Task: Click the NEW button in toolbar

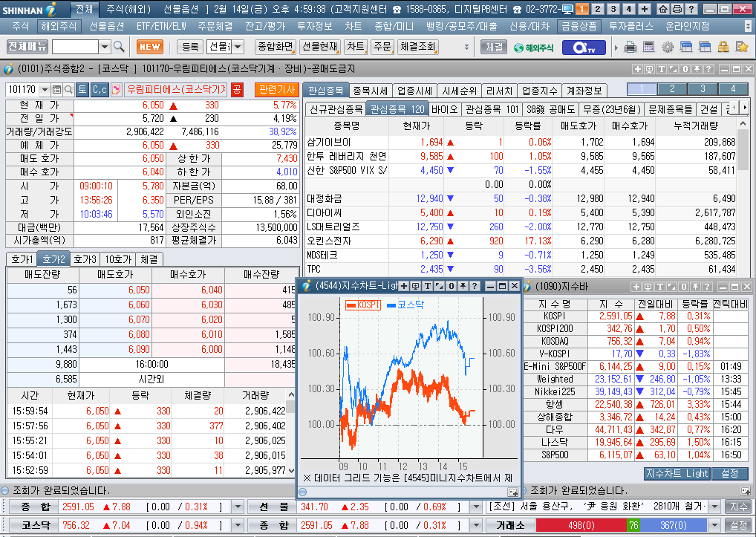Action: click(150, 47)
